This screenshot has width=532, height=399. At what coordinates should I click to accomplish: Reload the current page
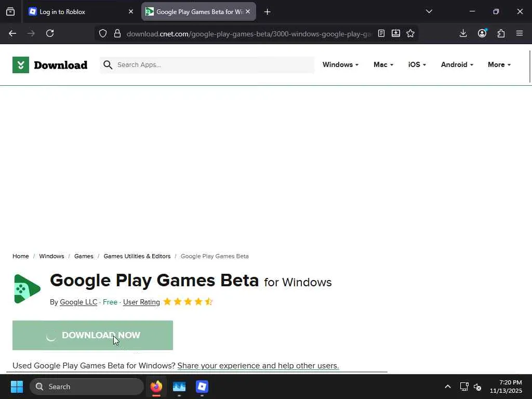point(50,33)
